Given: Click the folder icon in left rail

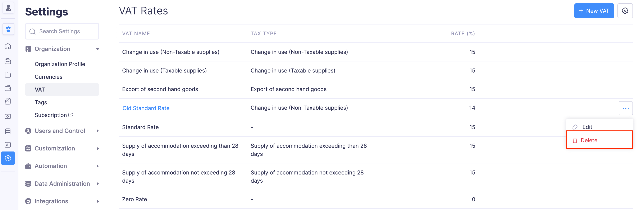Looking at the screenshot, I should pyautogui.click(x=8, y=75).
